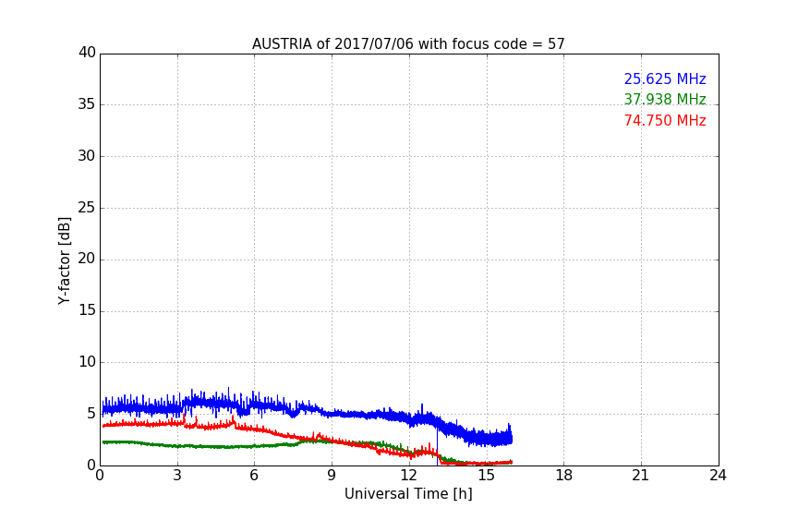Click the x-axis tick label '21'
The width and height of the screenshot is (798, 532).
tap(641, 476)
